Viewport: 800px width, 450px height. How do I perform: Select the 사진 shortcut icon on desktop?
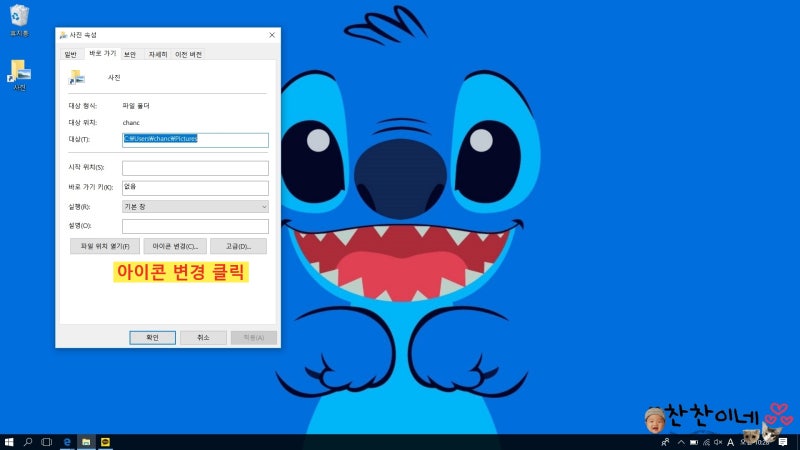click(19, 76)
